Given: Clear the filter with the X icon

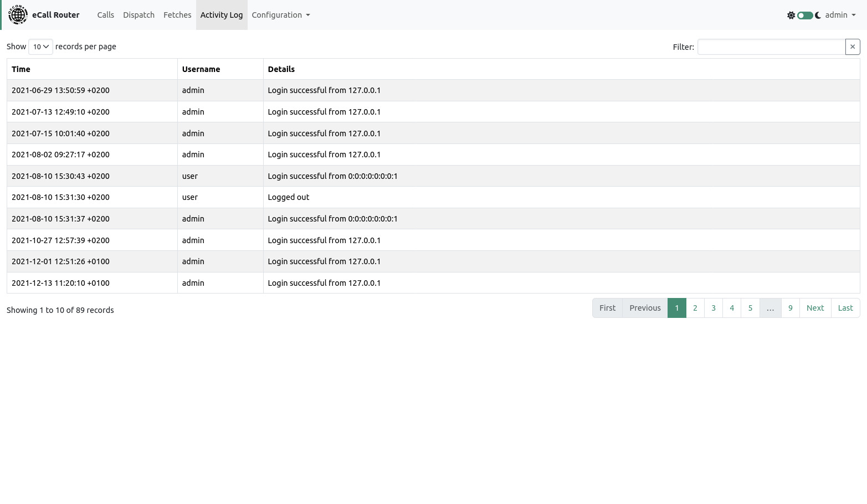Looking at the screenshot, I should (853, 47).
